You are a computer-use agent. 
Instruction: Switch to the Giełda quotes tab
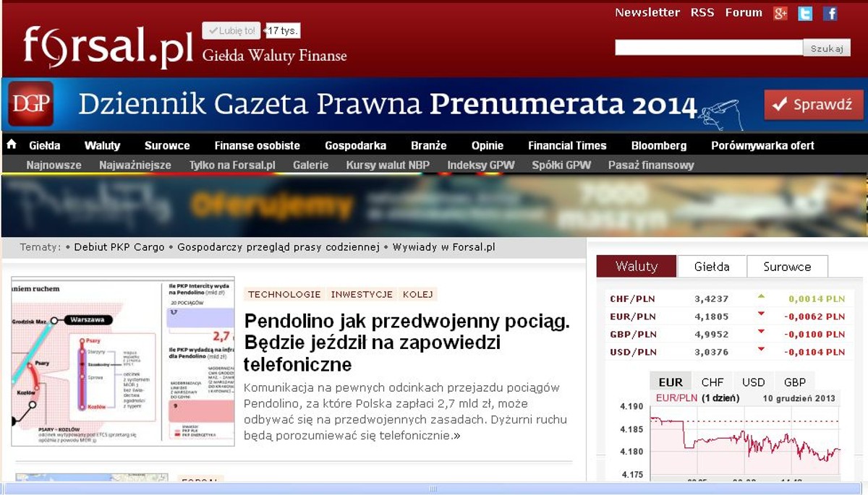712,266
